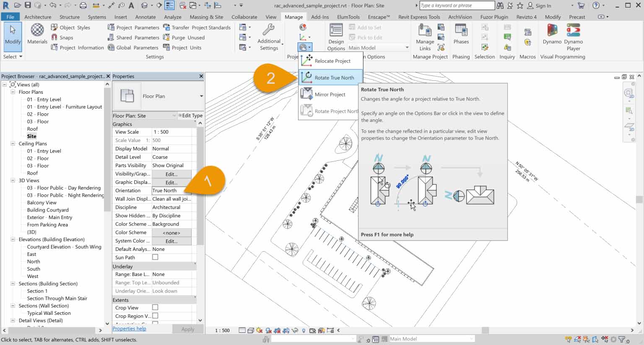Collapse Floor Plans in the Project Browser
The height and width of the screenshot is (345, 644).
[13, 92]
